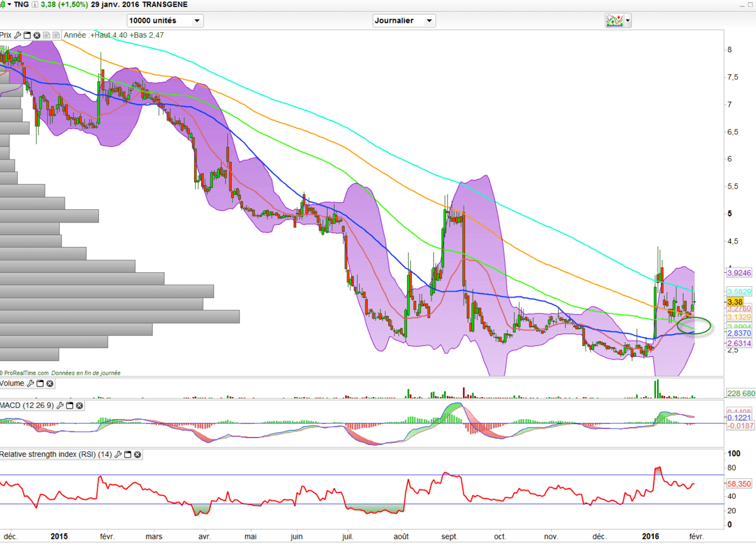Click the MACD panel wrench icon
This screenshot has width=756, height=544.
[x=60, y=406]
